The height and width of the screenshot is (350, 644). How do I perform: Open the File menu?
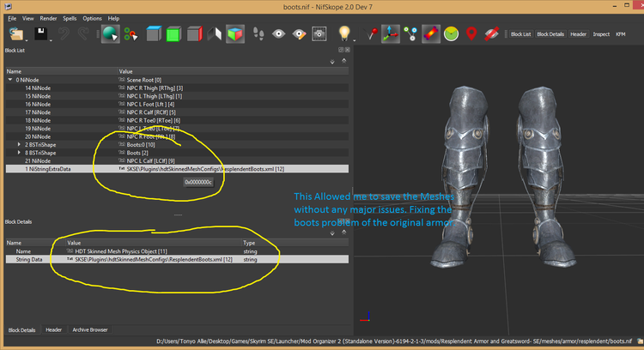12,19
